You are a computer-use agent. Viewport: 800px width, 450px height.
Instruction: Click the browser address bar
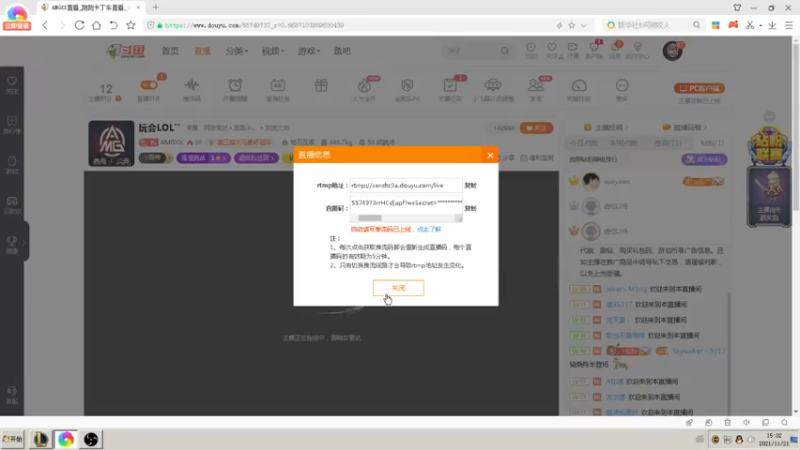(352, 25)
